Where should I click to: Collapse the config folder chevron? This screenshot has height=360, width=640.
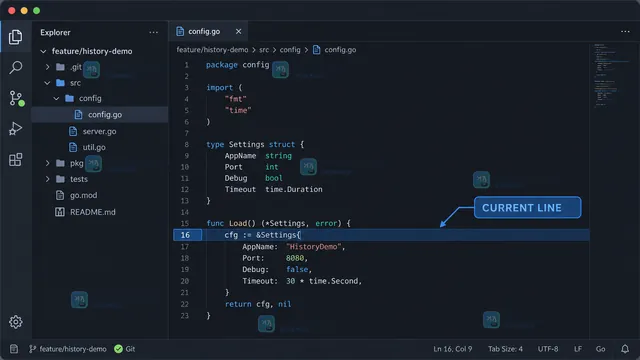tap(56, 98)
